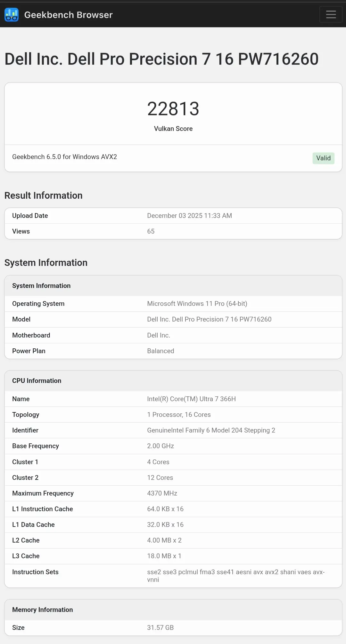Click the Geekbench logo icon
346x644 pixels.
point(12,15)
